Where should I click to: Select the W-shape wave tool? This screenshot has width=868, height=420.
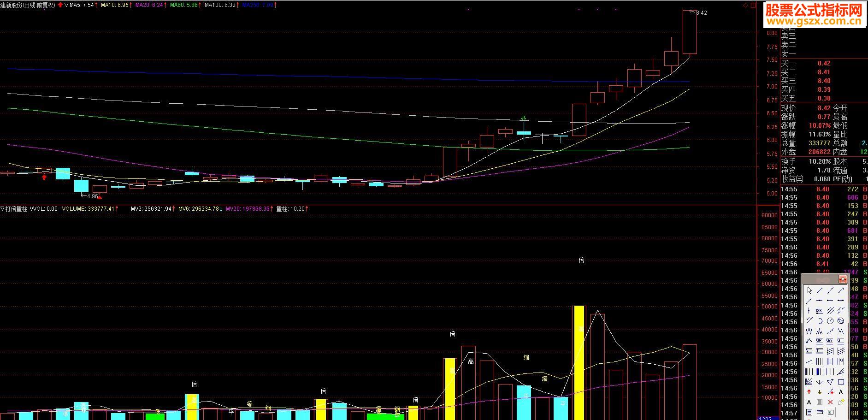click(809, 331)
